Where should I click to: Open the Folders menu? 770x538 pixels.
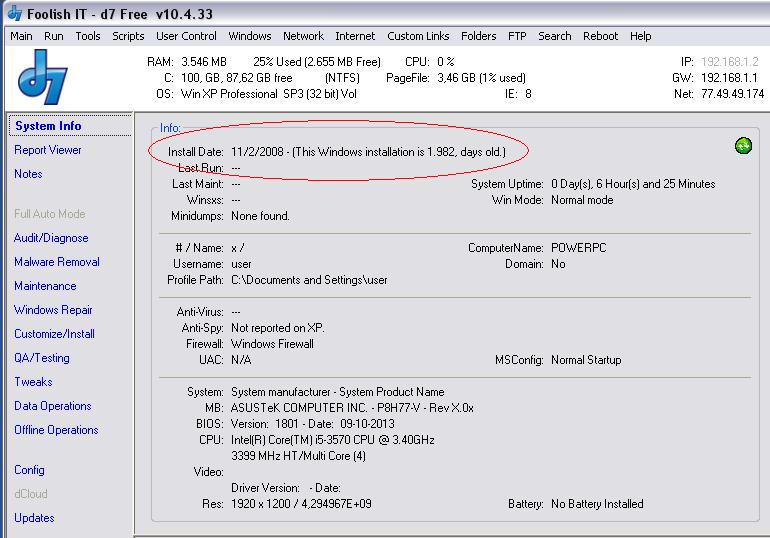[x=478, y=36]
